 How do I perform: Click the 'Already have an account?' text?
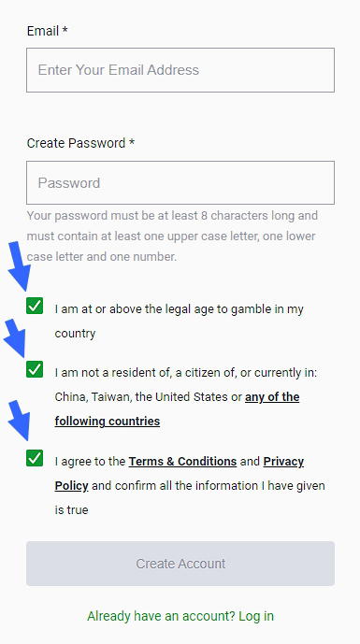coord(161,616)
